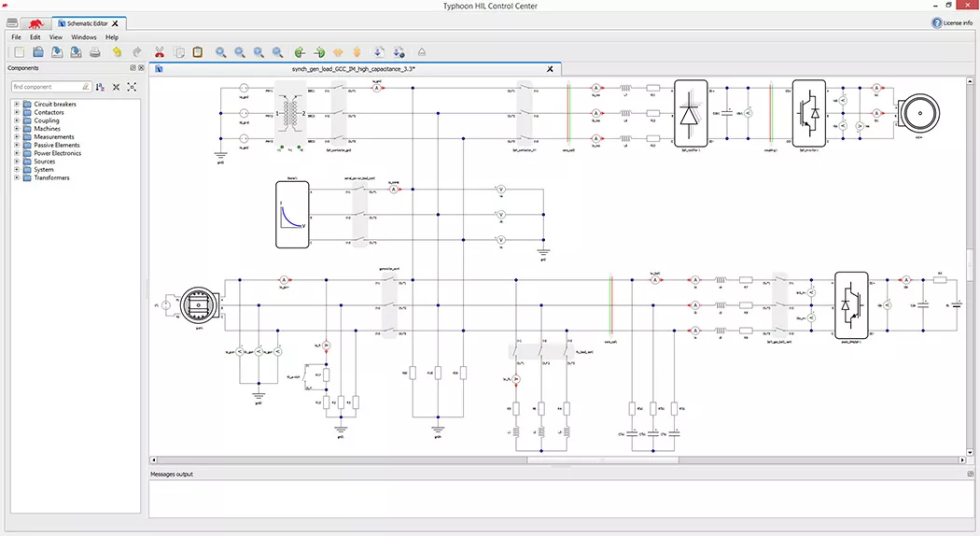This screenshot has width=980, height=536.
Task: Click the horizontal scrollbar thumb
Action: [x=603, y=459]
